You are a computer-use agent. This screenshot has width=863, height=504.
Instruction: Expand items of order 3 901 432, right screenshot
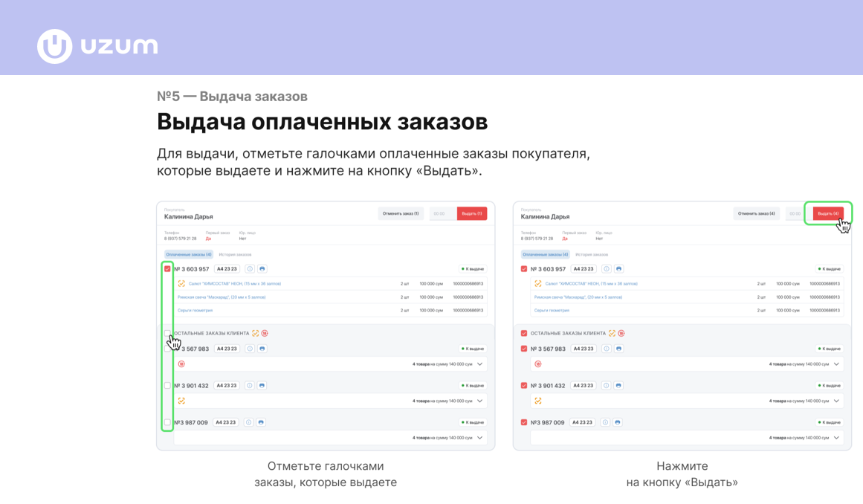tap(836, 401)
